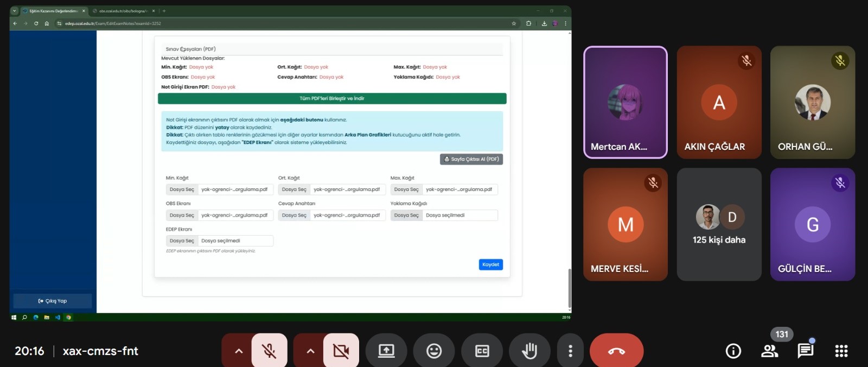The width and height of the screenshot is (868, 367).
Task: Show the participants list of 131 people
Action: (769, 351)
